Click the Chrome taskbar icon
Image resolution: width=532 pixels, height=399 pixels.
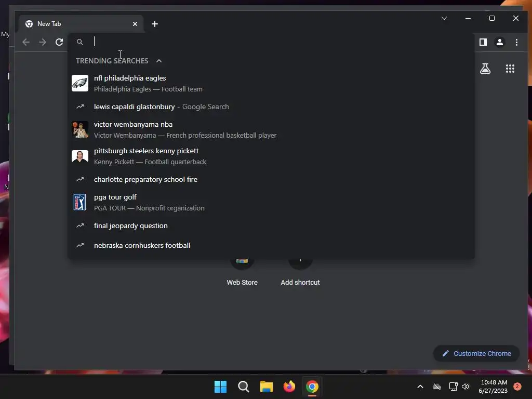click(x=312, y=387)
